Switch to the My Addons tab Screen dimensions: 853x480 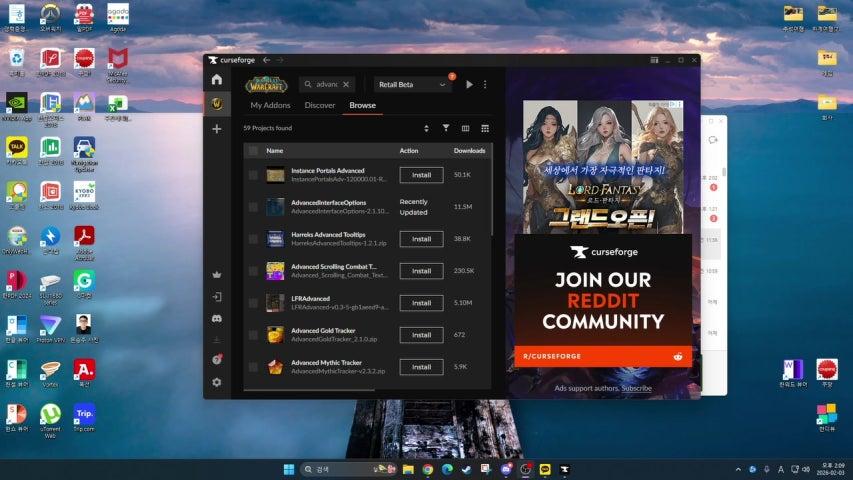point(270,105)
